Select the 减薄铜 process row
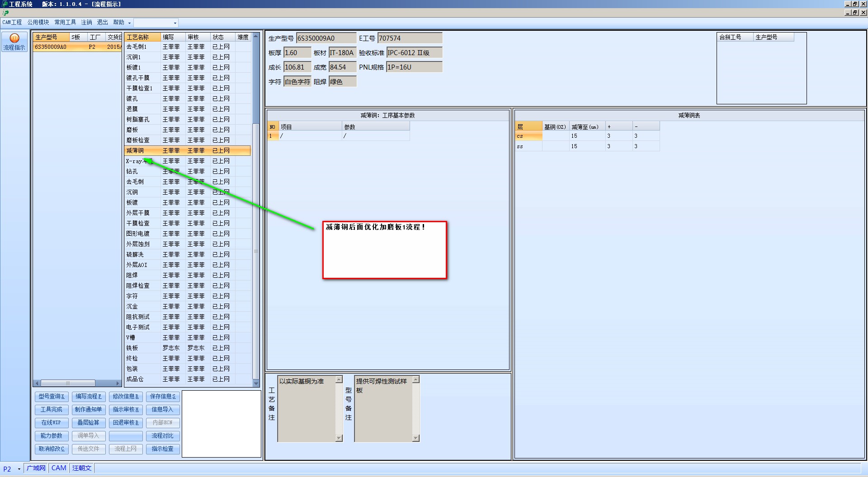The image size is (868, 477). (x=188, y=151)
